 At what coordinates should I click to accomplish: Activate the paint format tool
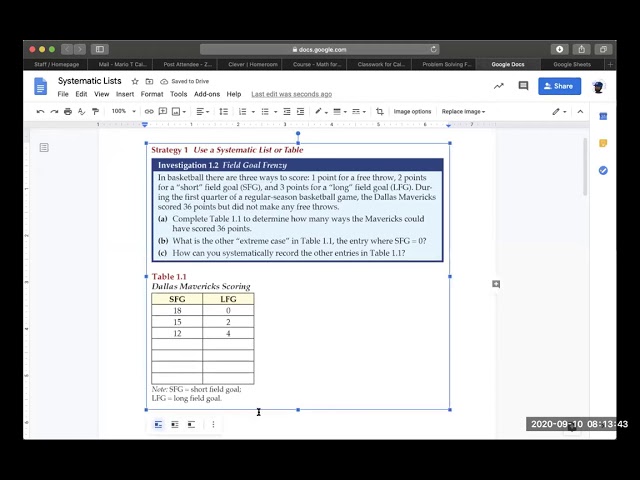(96, 111)
